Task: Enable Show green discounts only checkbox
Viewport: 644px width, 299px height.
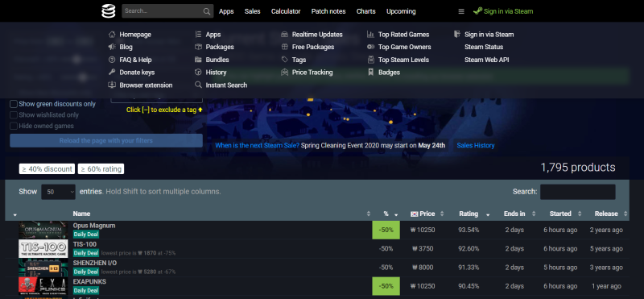Action: coord(14,104)
